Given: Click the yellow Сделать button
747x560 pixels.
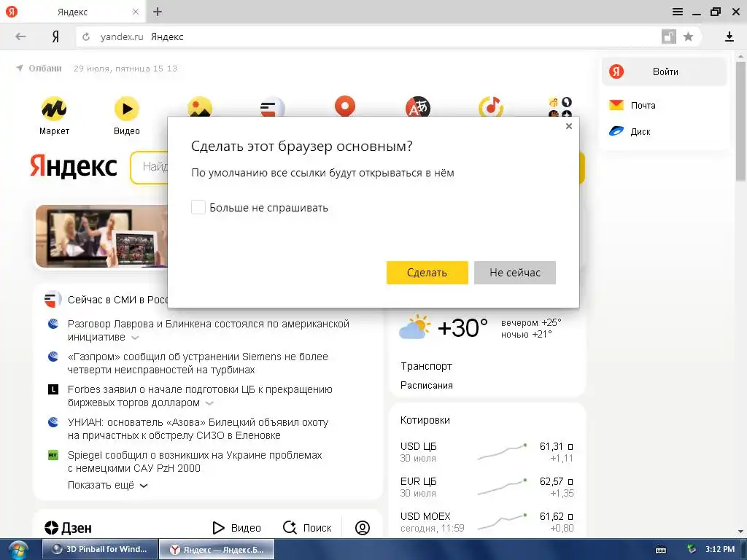Looking at the screenshot, I should click(427, 273).
